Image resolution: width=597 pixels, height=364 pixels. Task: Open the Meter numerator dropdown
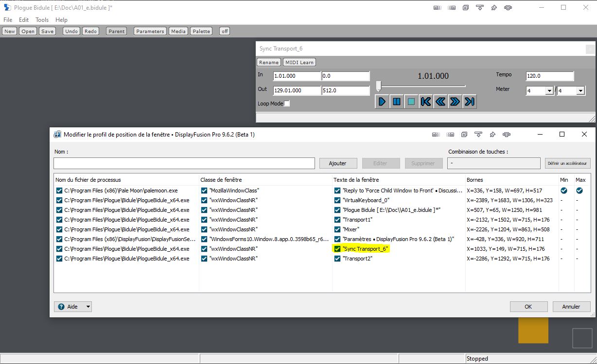(x=549, y=91)
